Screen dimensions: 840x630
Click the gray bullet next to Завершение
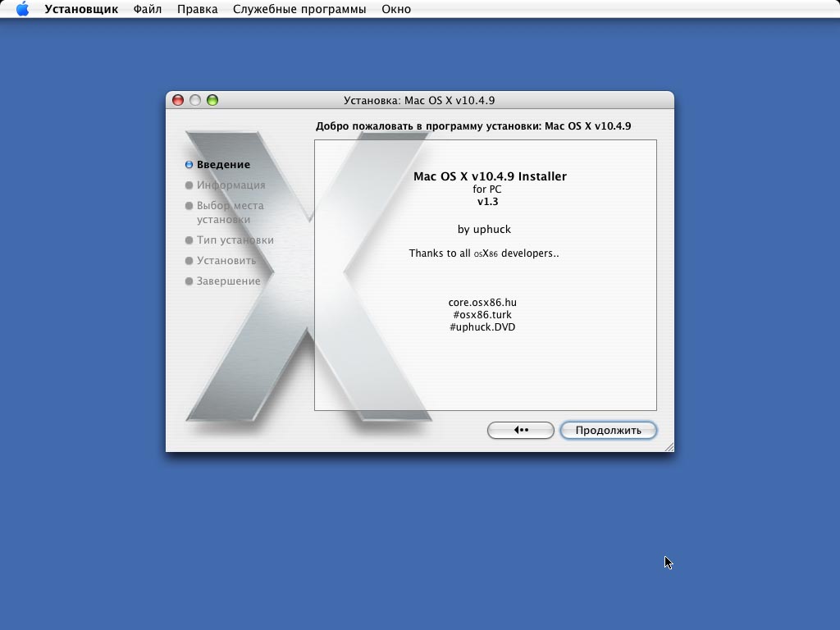189,281
